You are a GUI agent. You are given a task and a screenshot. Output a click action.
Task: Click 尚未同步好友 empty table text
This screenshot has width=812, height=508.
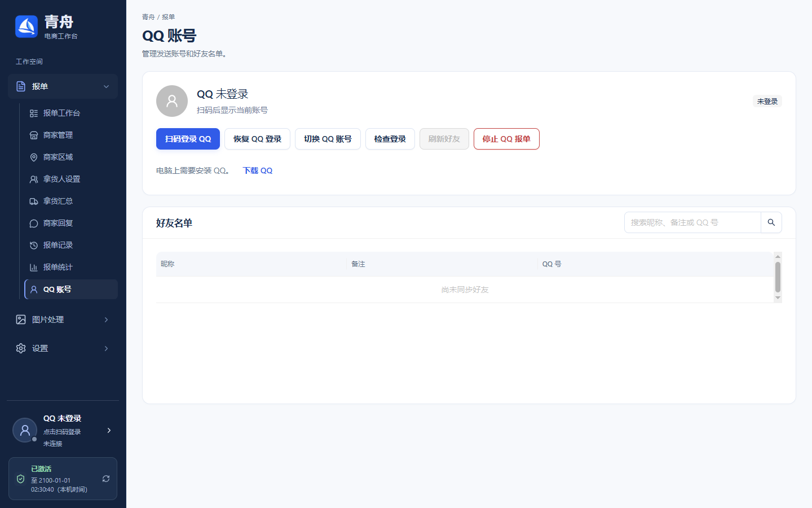(465, 290)
